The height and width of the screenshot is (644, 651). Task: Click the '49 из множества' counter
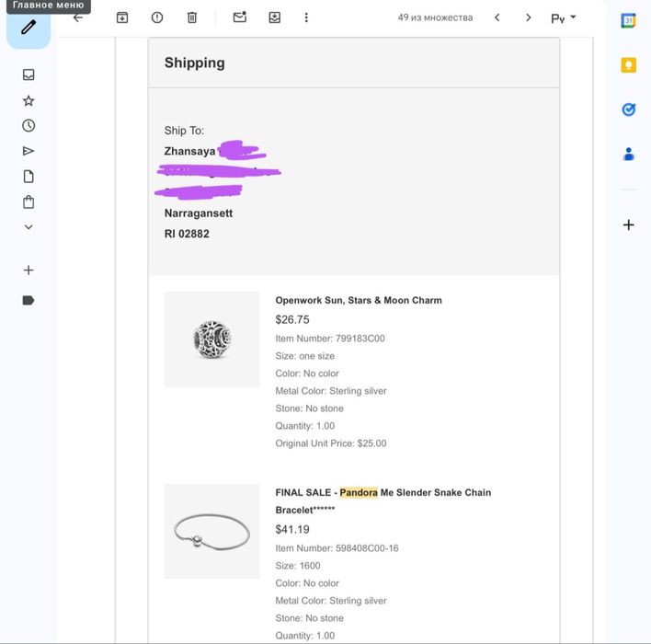coord(435,17)
